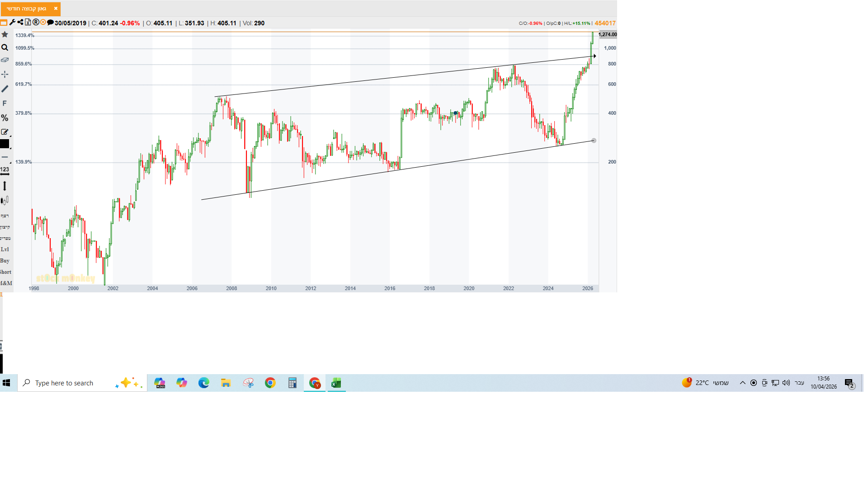
Task: Click the favorites star icon
Action: tap(5, 34)
